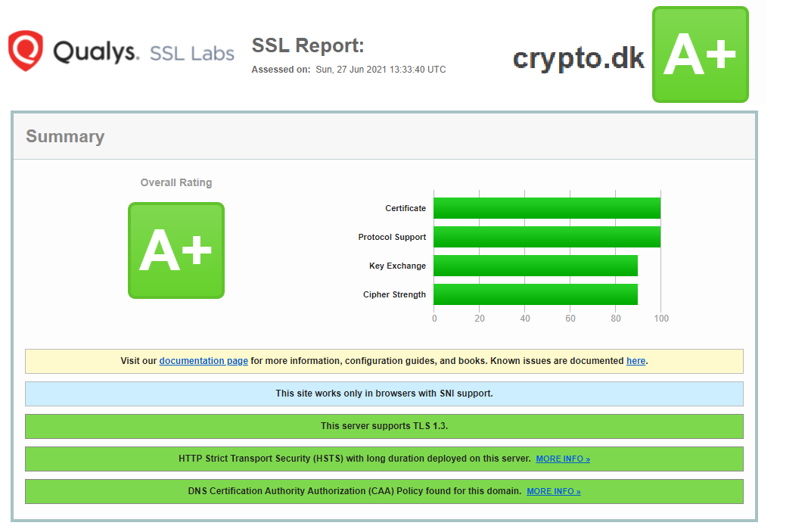Click the 0 axis label on chart
This screenshot has width=808, height=532.
pos(434,319)
